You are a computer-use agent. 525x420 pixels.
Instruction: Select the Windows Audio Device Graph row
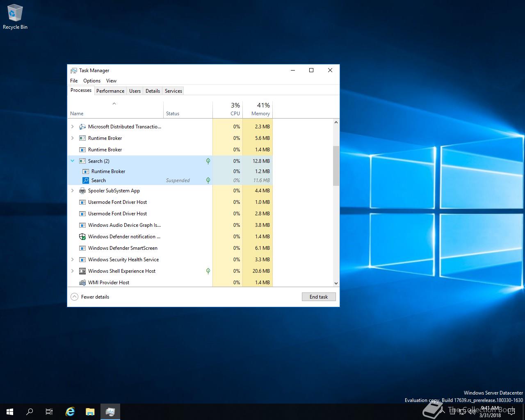(170, 225)
